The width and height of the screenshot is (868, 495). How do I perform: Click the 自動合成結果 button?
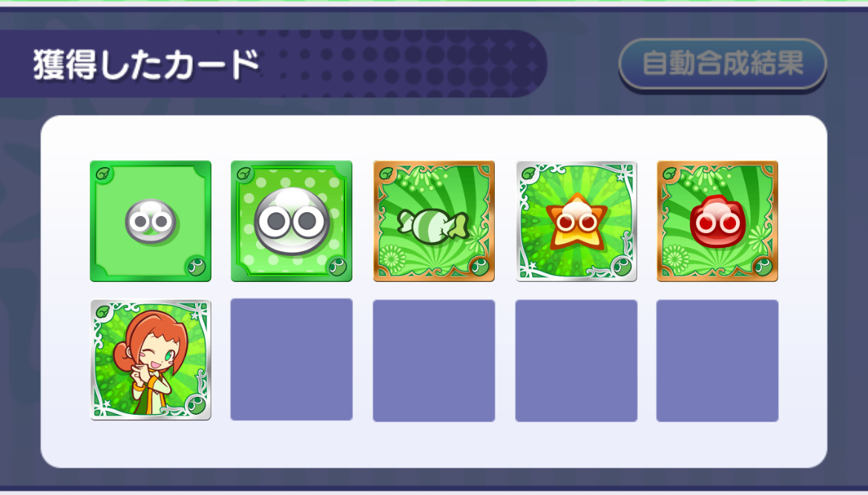tap(723, 64)
